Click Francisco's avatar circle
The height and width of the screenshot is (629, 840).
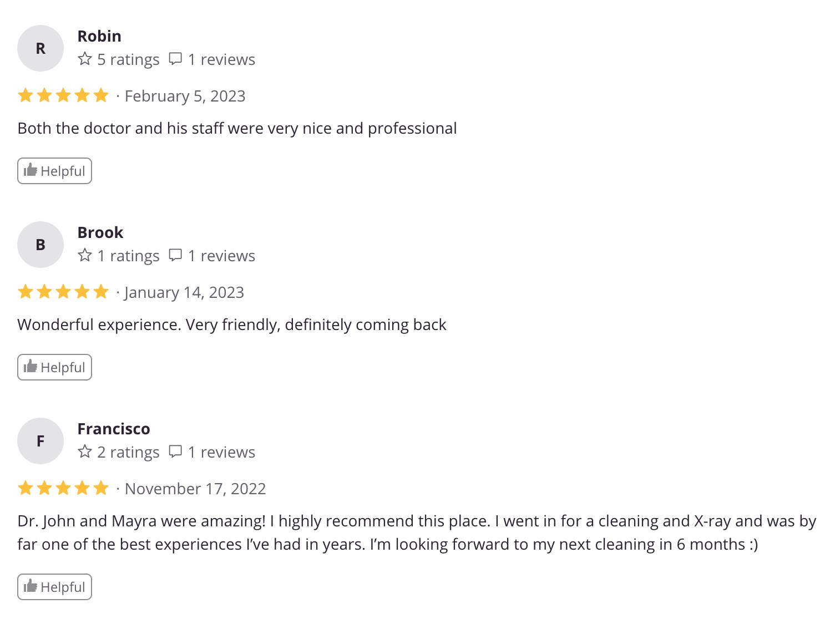pos(41,441)
